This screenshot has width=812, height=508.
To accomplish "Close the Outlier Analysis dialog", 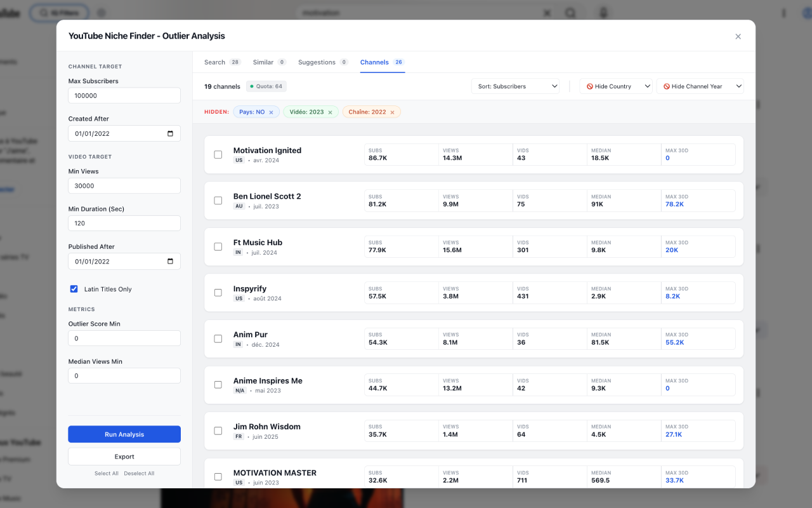I will (738, 37).
